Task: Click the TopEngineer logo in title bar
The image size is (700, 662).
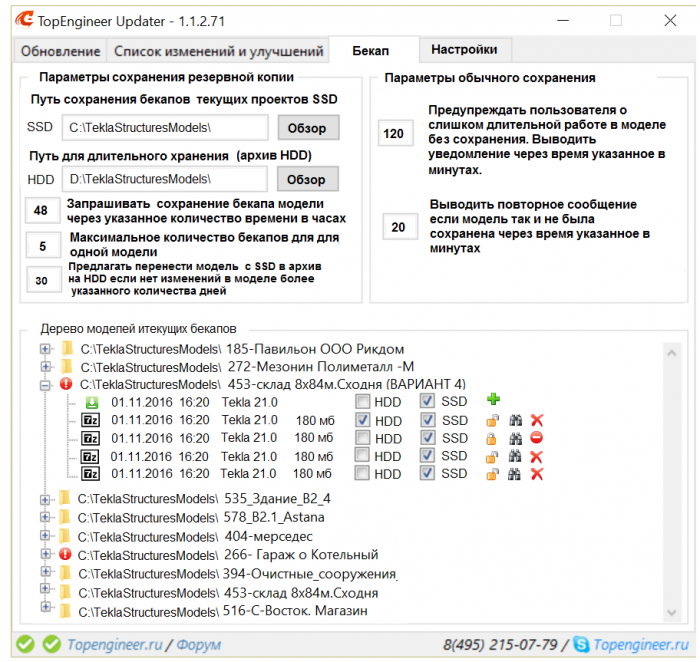Action: tap(24, 20)
